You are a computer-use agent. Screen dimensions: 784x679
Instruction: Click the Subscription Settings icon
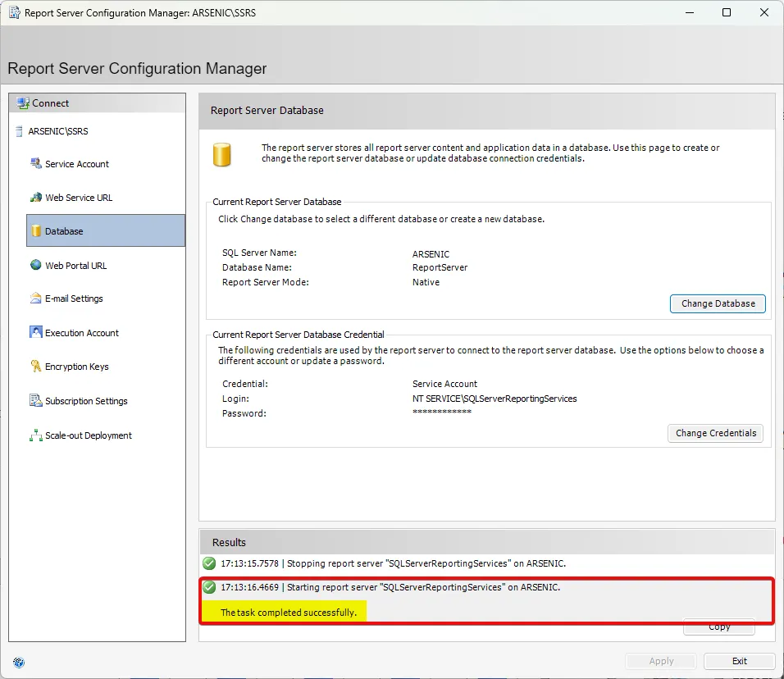tap(35, 400)
